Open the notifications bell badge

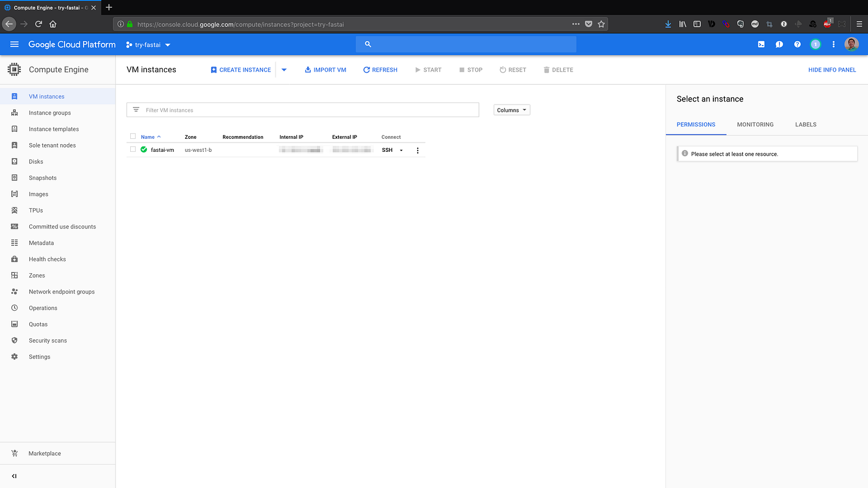[815, 44]
